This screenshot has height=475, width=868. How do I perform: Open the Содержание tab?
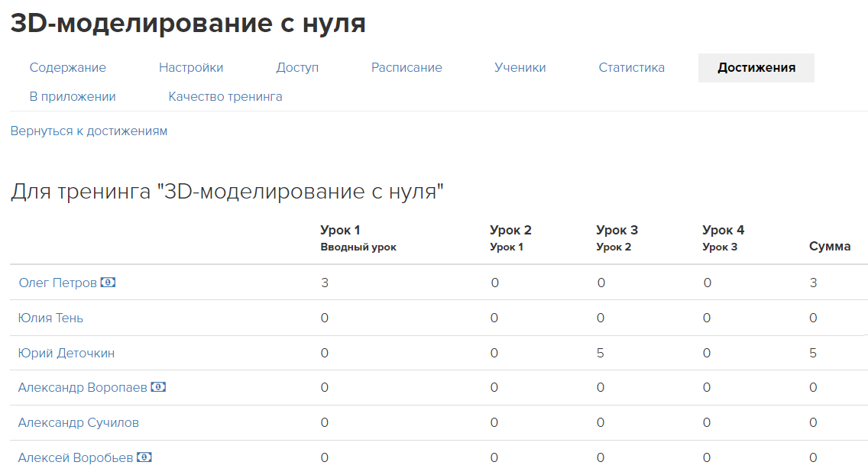click(x=67, y=67)
